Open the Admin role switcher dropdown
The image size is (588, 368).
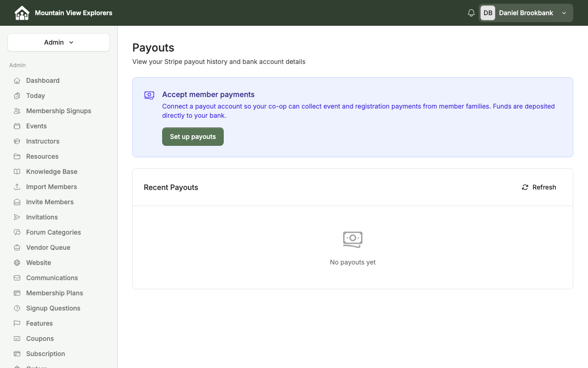[x=58, y=42]
